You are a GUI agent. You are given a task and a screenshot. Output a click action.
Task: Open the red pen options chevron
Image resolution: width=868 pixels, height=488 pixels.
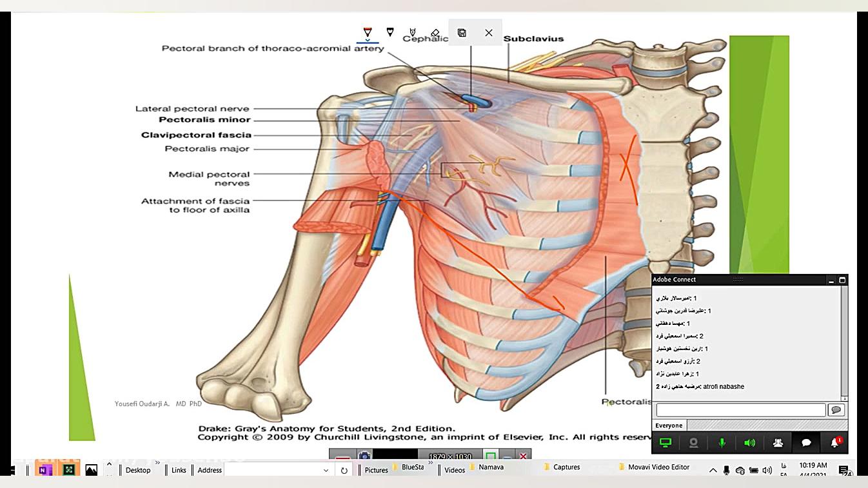[x=368, y=40]
